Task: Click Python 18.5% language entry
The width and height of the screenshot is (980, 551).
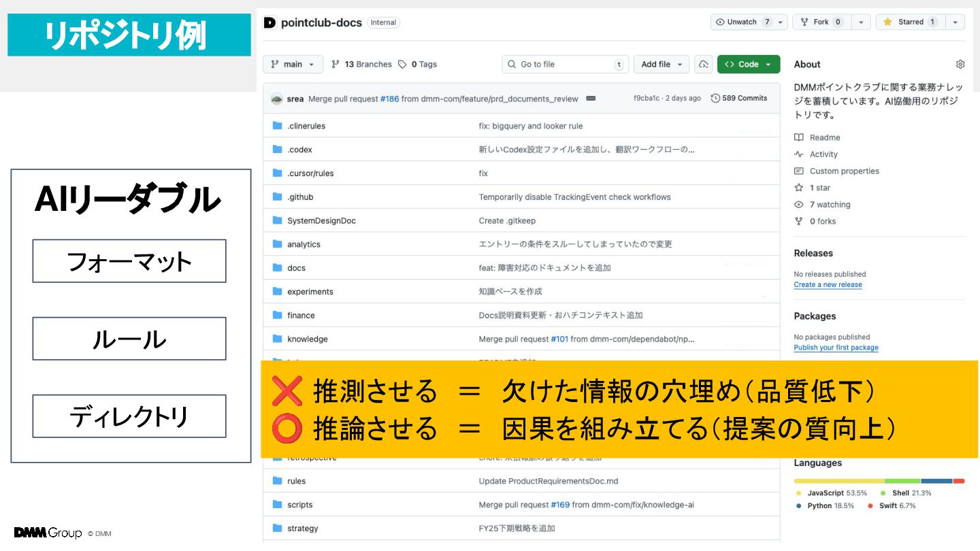Action: click(824, 506)
